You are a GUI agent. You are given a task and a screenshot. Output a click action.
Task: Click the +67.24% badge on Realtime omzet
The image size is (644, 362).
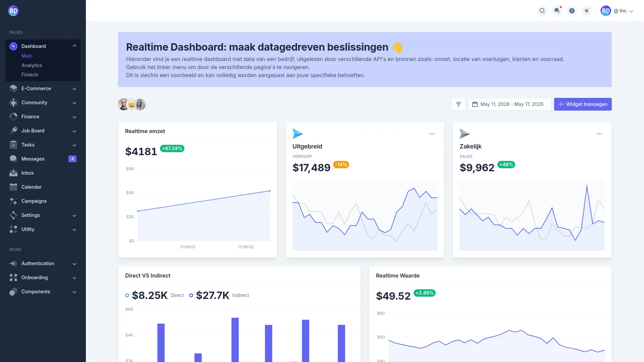172,148
